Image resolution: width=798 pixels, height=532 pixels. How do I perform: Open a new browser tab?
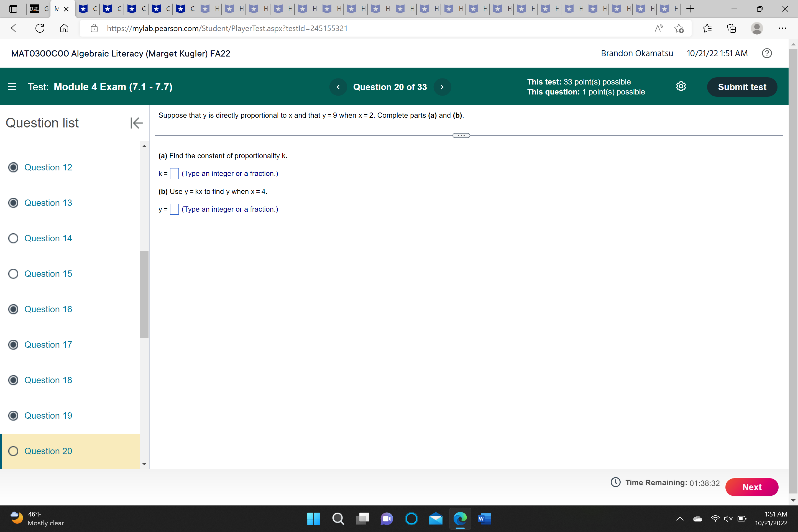690,9
